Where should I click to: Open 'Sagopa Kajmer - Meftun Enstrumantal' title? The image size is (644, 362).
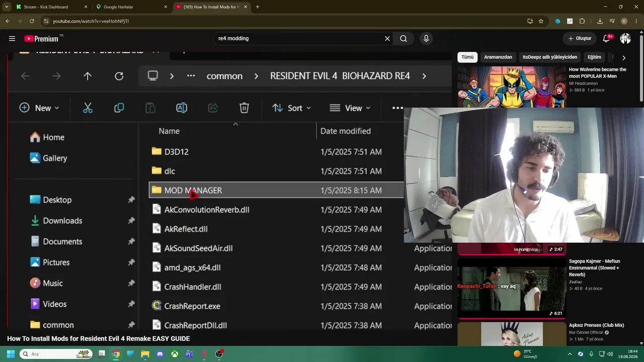coord(595,268)
